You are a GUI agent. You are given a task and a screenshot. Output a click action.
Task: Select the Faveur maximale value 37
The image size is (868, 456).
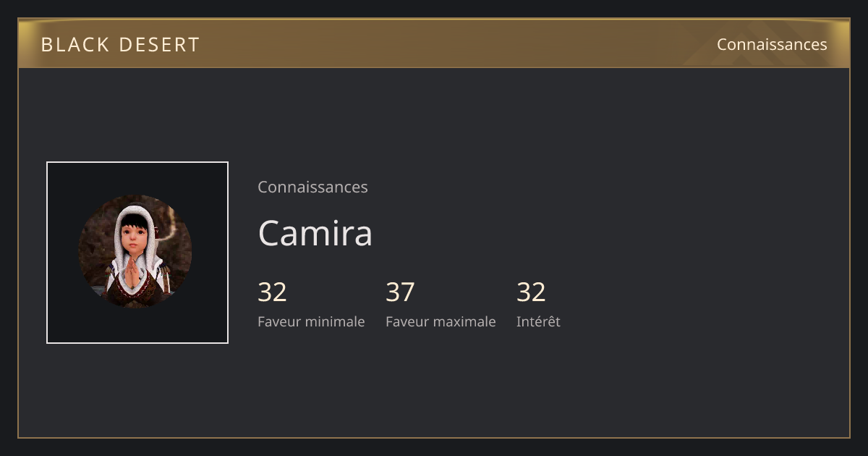pos(401,292)
